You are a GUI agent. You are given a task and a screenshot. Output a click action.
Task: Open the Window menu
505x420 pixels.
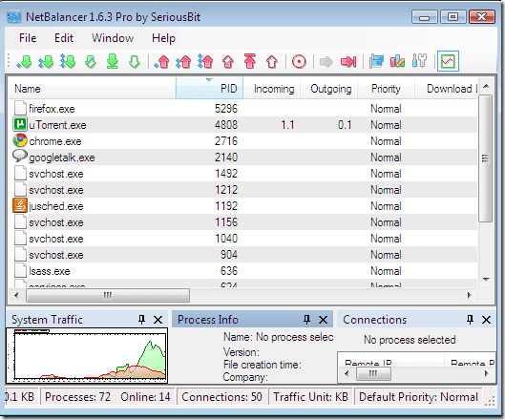113,38
